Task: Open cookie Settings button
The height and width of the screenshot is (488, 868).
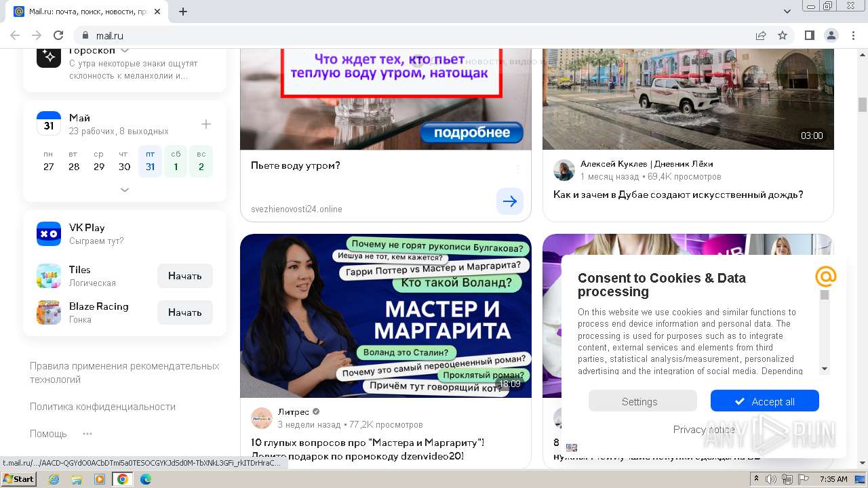Action: click(643, 401)
